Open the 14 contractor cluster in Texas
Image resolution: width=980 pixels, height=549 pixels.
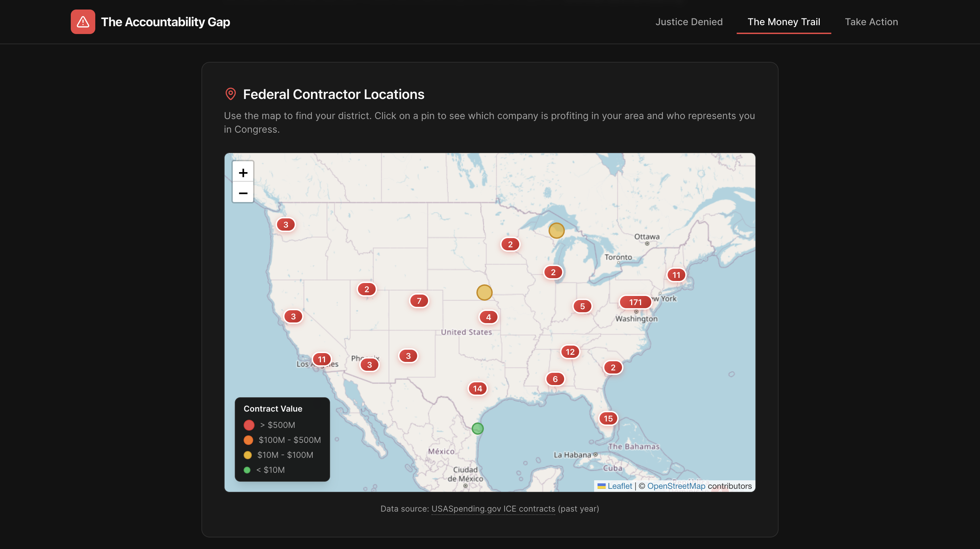[477, 388]
